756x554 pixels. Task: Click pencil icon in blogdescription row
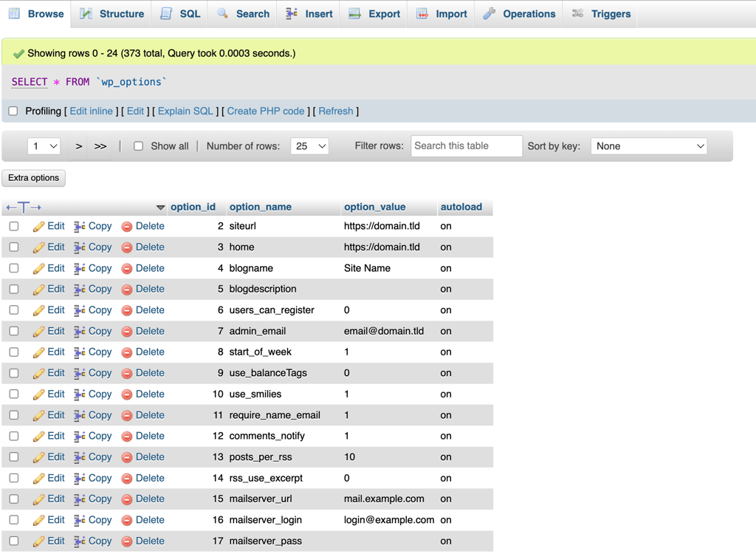(x=38, y=290)
